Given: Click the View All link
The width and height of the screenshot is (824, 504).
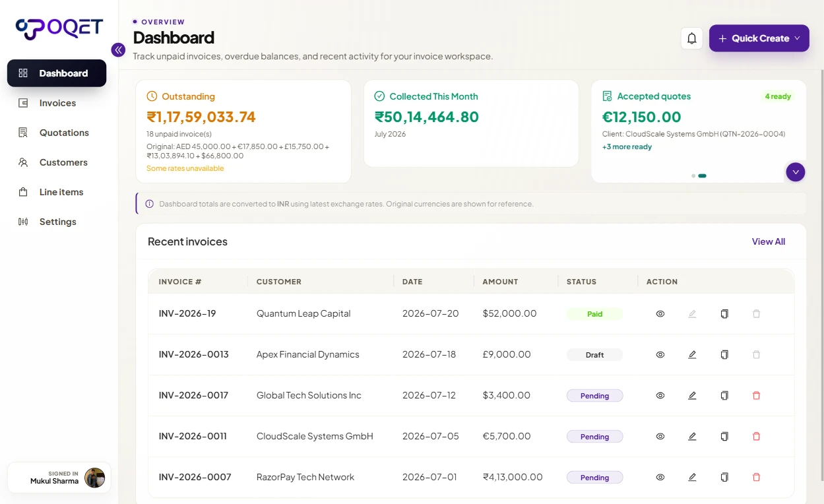Looking at the screenshot, I should (x=768, y=241).
